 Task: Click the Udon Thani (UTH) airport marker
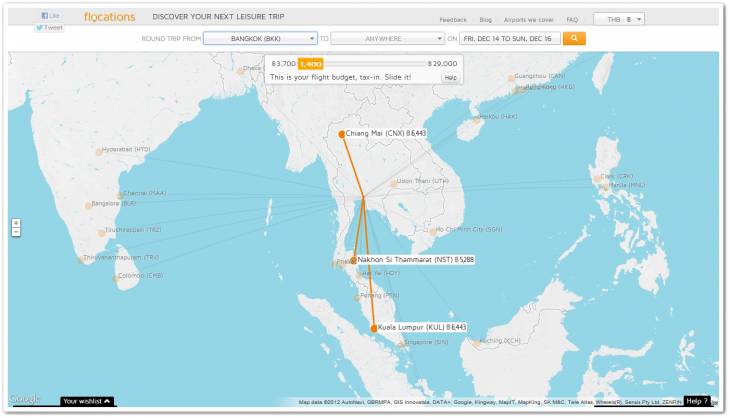[393, 183]
